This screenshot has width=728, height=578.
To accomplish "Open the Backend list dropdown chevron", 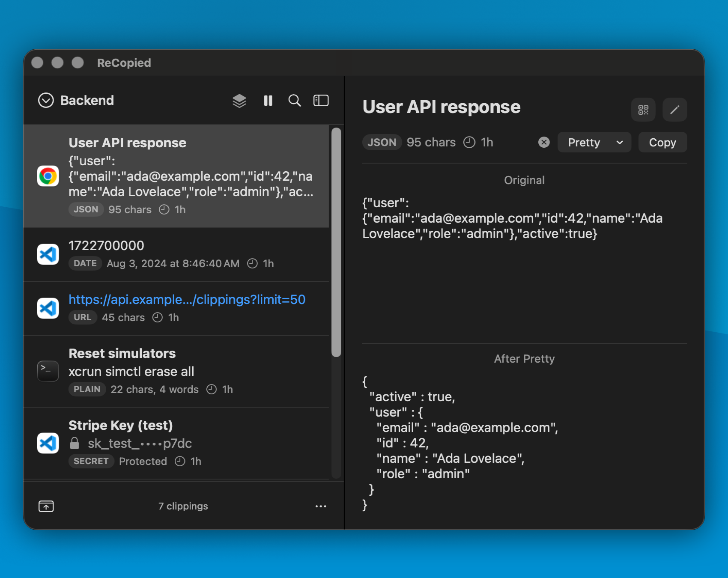I will pos(46,101).
